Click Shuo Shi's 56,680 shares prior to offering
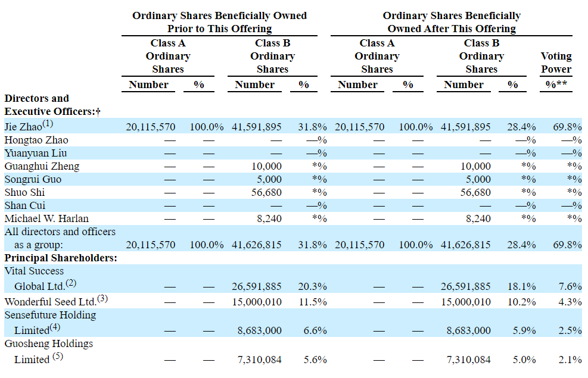This screenshot has width=588, height=378. [267, 192]
